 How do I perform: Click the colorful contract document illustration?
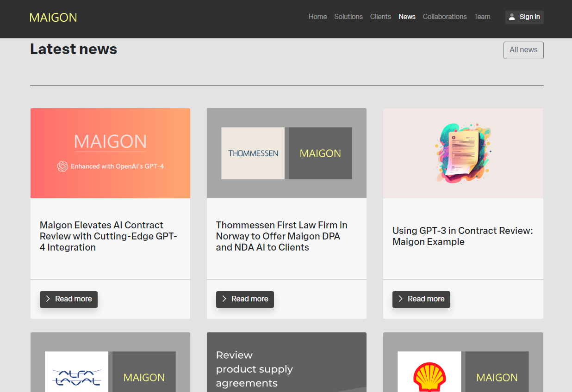pyautogui.click(x=463, y=153)
